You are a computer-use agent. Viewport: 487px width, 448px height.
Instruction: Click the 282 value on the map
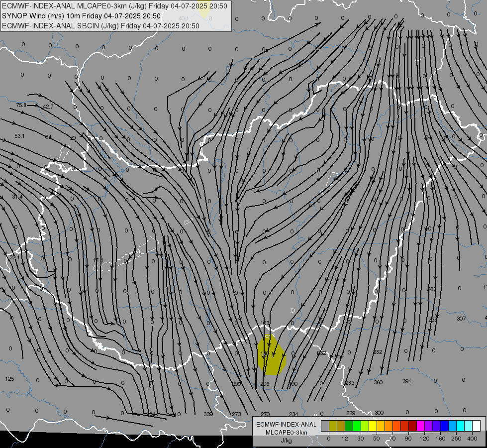click(x=378, y=352)
